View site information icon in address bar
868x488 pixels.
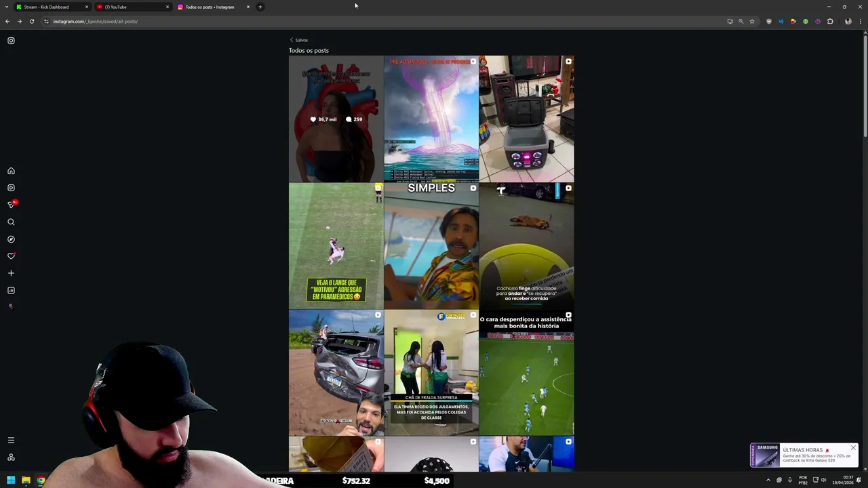[46, 21]
